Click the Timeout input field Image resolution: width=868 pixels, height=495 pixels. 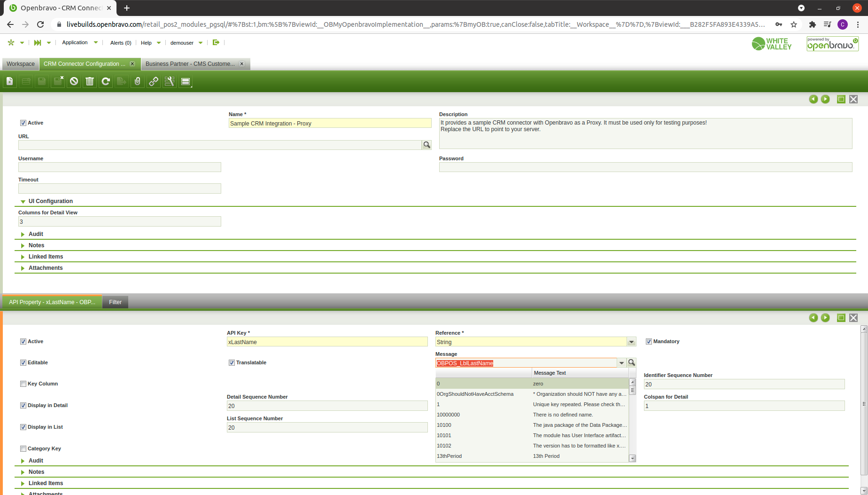[120, 189]
